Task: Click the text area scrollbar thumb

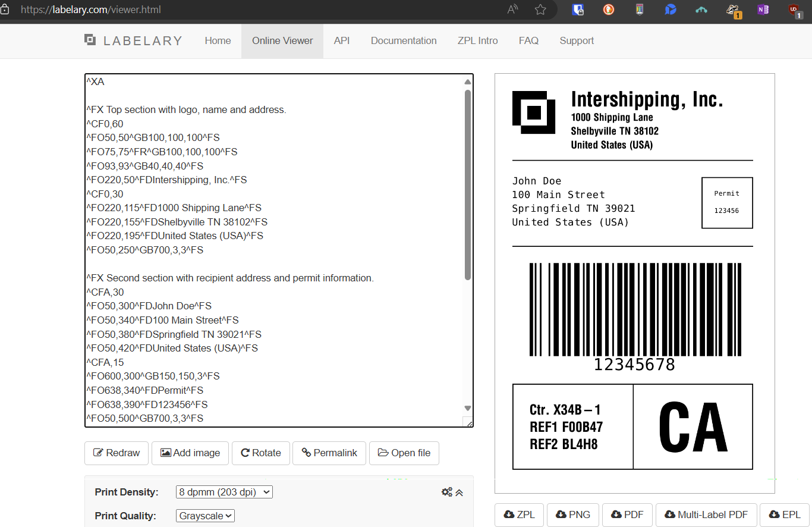Action: [x=468, y=184]
